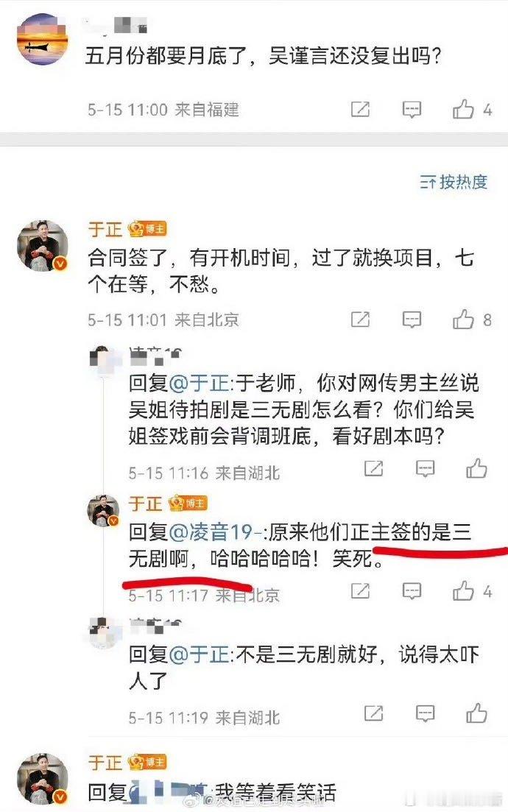Image resolution: width=508 pixels, height=812 pixels.
Task: Share the 11:16 reply about 三无剧
Action: 373,469
